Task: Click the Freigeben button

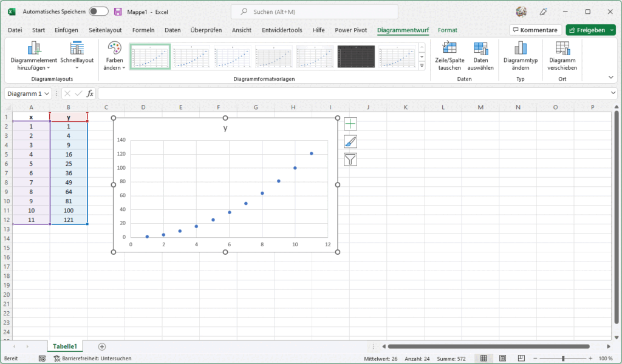Action: coord(587,30)
